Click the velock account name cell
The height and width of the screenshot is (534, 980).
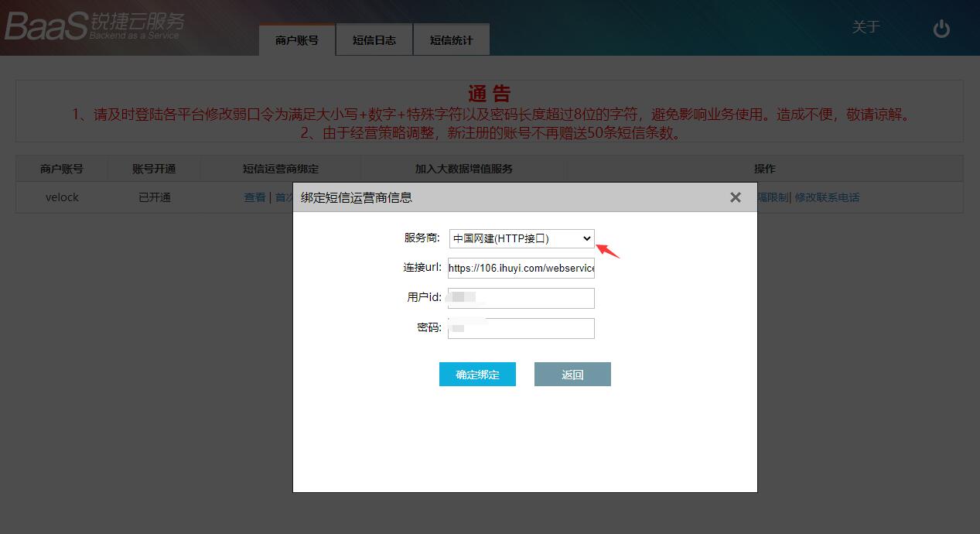62,197
